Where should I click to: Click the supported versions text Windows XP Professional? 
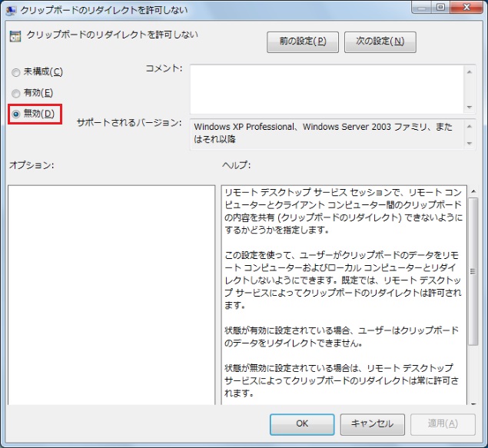pyautogui.click(x=244, y=127)
